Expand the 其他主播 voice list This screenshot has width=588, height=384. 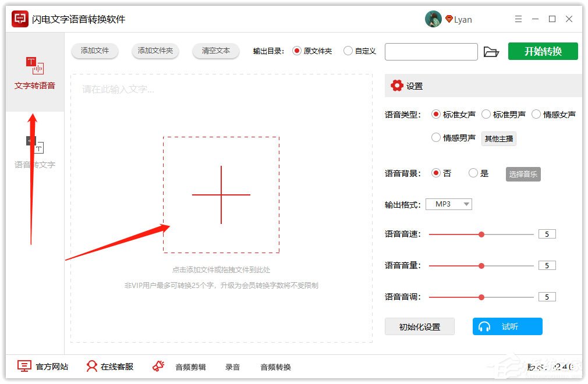[498, 138]
